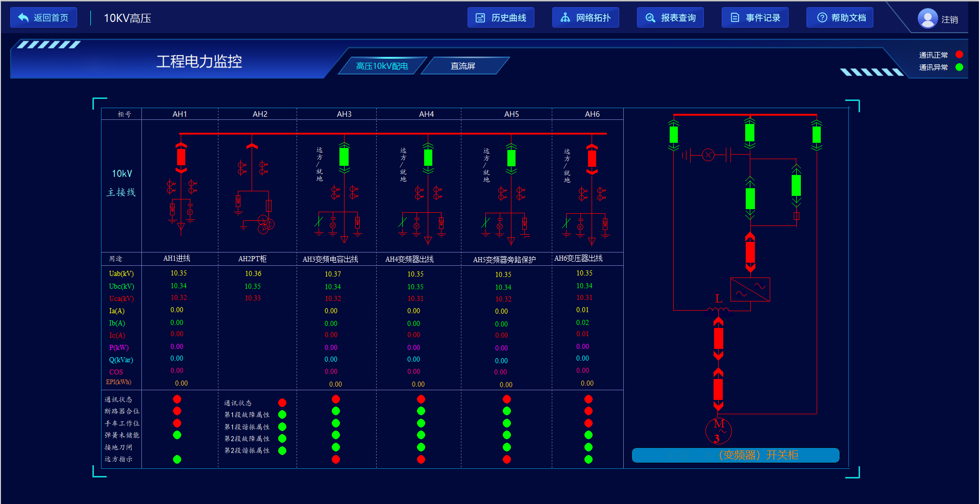Click AH6 remote indication green light
980x504 pixels.
(x=589, y=459)
